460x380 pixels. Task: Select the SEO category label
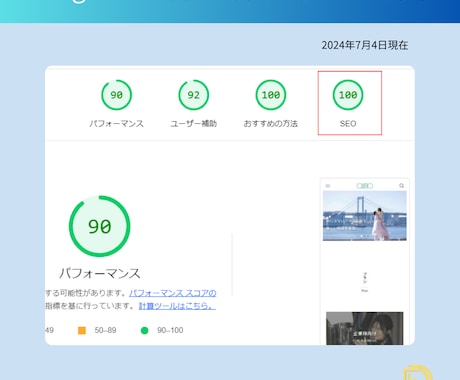tap(348, 124)
